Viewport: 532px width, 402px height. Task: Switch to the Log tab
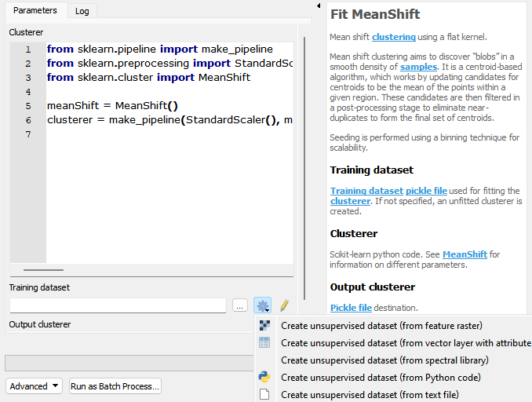coord(82,11)
